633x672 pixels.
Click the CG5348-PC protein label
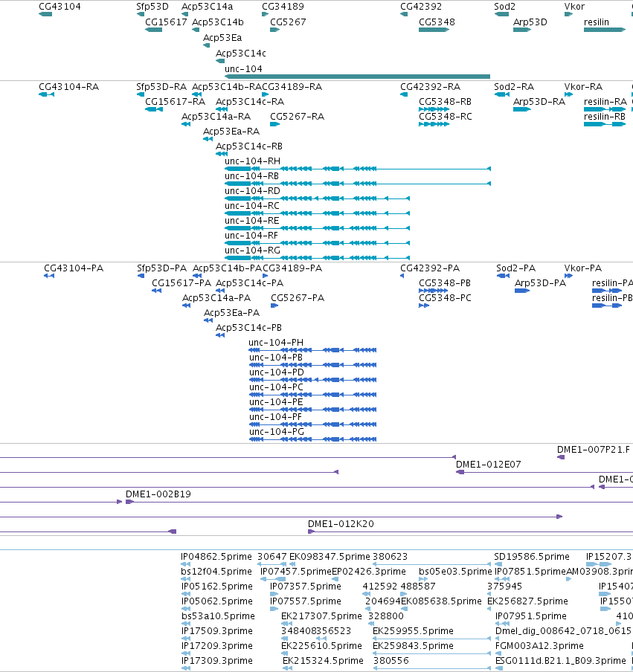(x=445, y=298)
